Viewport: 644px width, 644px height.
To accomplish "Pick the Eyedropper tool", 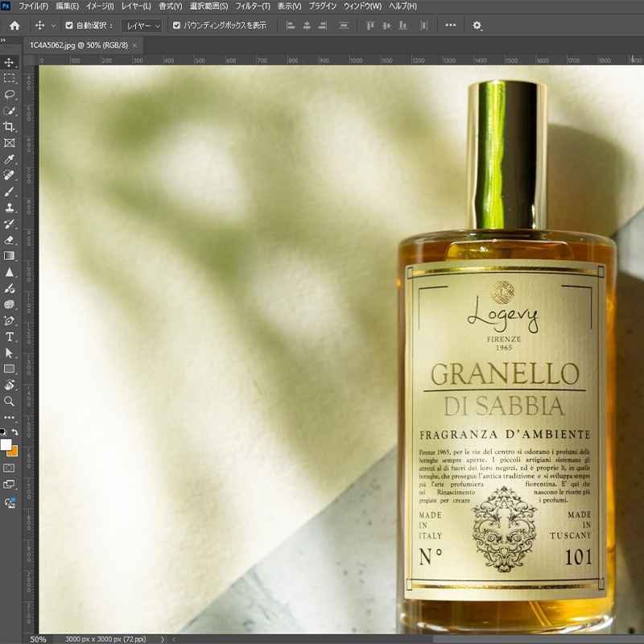I will 10,159.
